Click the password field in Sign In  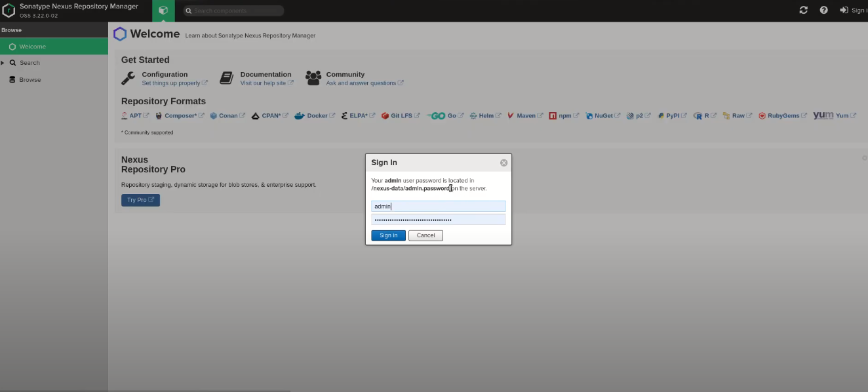tap(438, 220)
